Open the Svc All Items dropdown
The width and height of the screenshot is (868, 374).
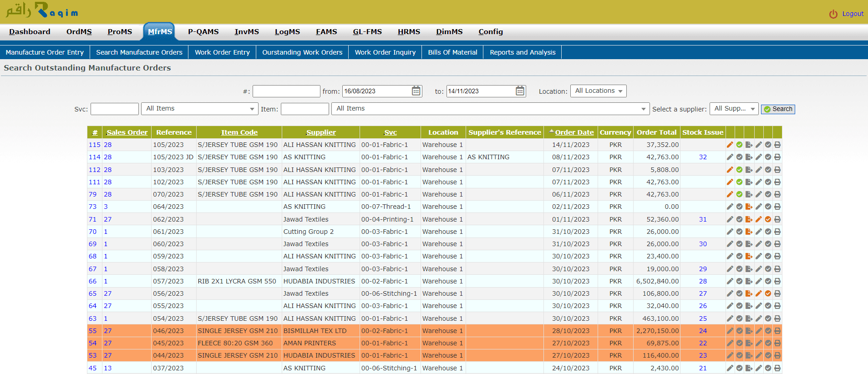tap(199, 109)
